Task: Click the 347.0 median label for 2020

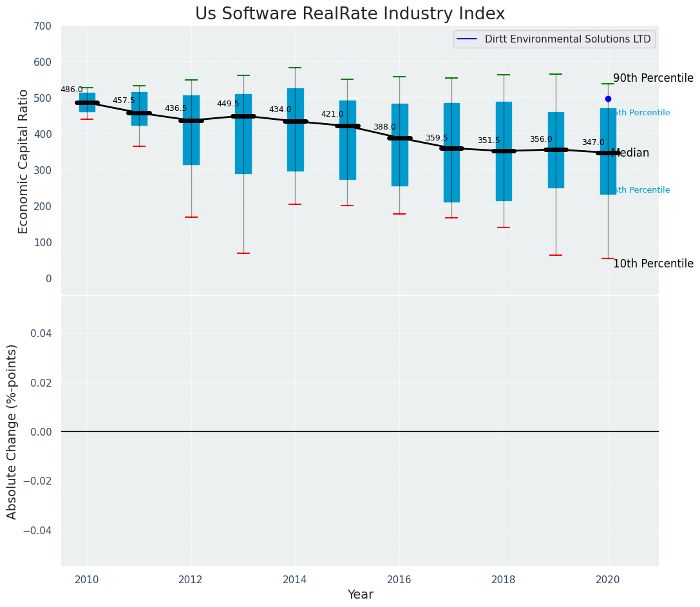Action: tap(593, 142)
